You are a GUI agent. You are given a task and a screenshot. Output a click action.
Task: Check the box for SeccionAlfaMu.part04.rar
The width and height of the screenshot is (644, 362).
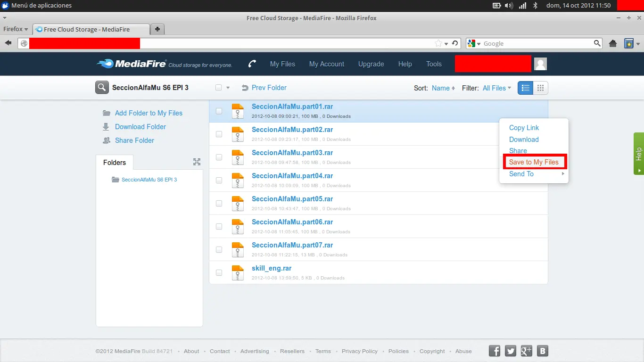click(x=219, y=181)
